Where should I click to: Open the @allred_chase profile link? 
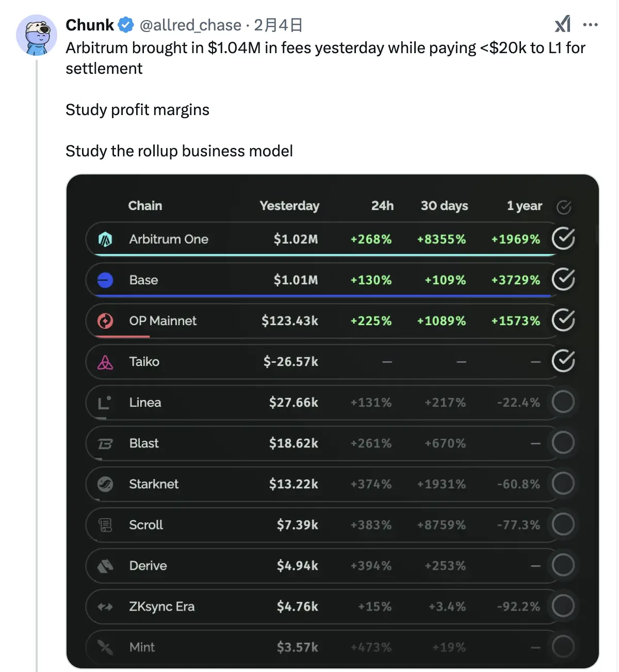click(x=191, y=25)
